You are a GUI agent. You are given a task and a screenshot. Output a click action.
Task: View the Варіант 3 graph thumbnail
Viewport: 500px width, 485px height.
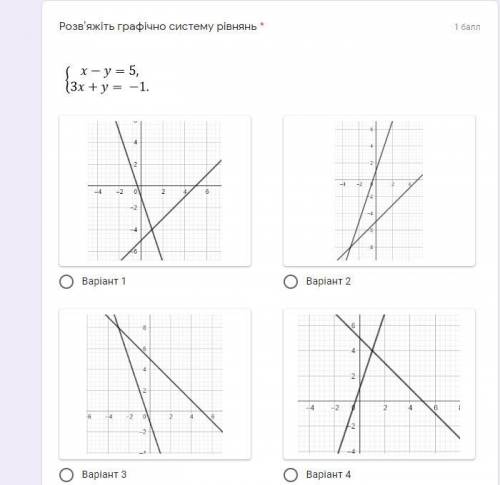coord(155,384)
